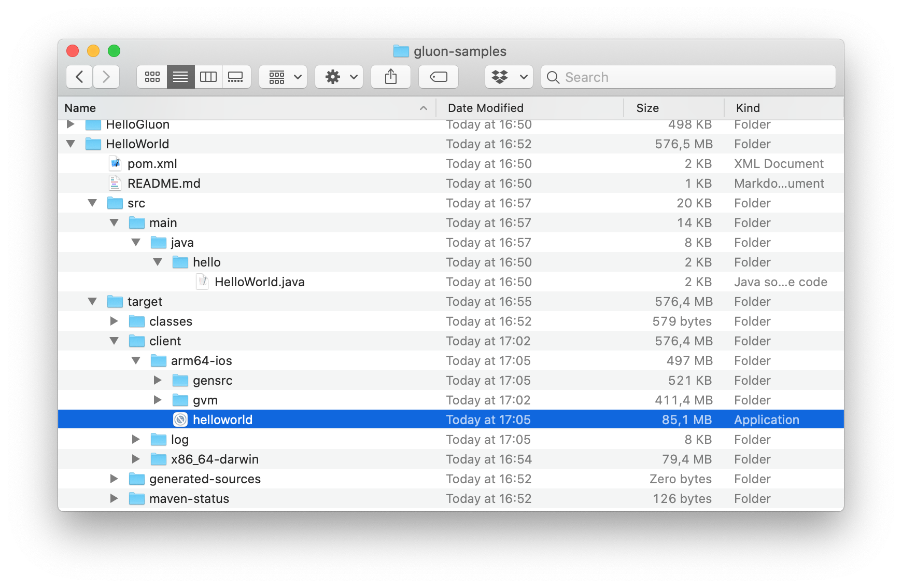Select the 'generated-sources' folder name
Image resolution: width=902 pixels, height=588 pixels.
[205, 479]
